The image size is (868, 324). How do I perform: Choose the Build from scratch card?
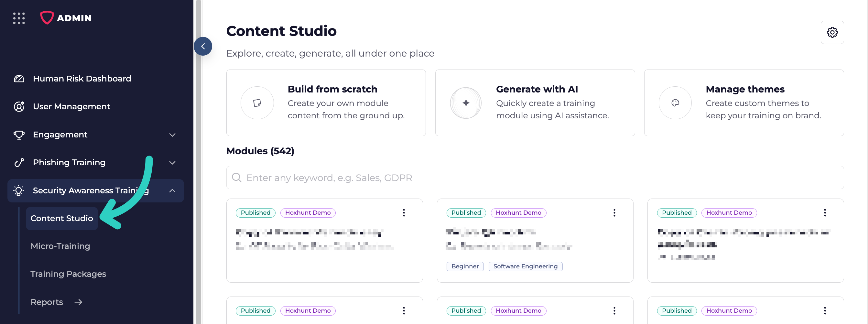[x=326, y=103]
